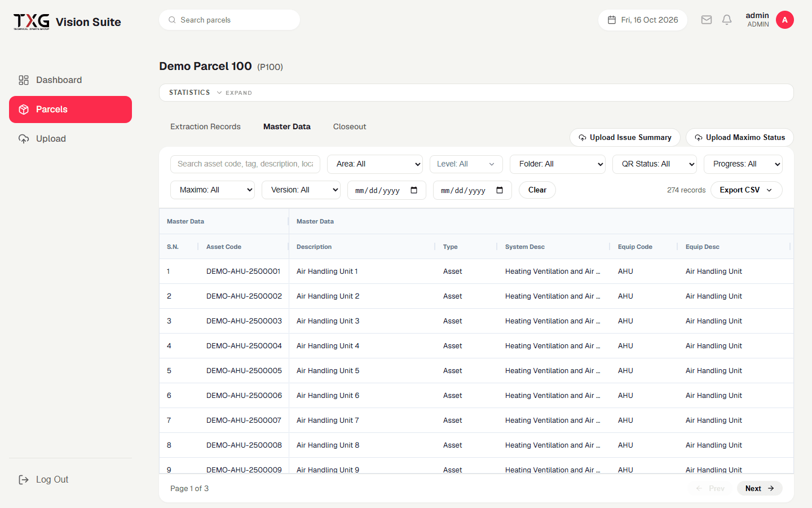Image resolution: width=812 pixels, height=508 pixels.
Task: Click the Type column header
Action: (x=451, y=247)
